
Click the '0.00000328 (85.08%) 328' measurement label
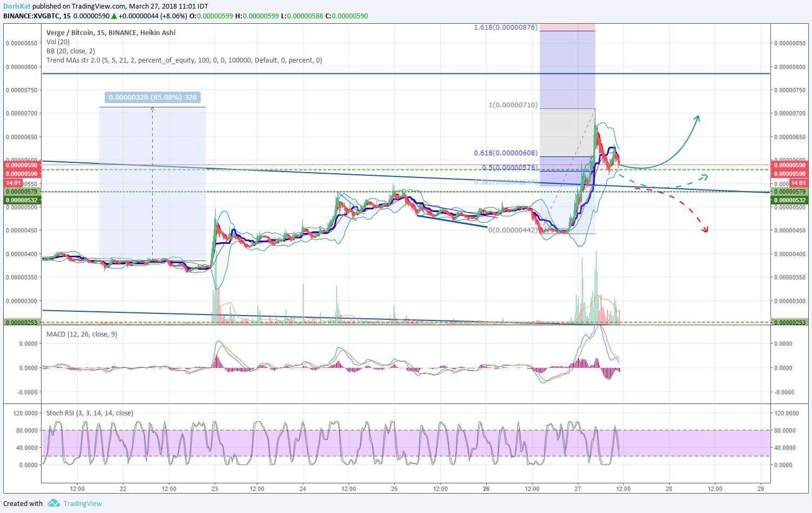pyautogui.click(x=153, y=98)
